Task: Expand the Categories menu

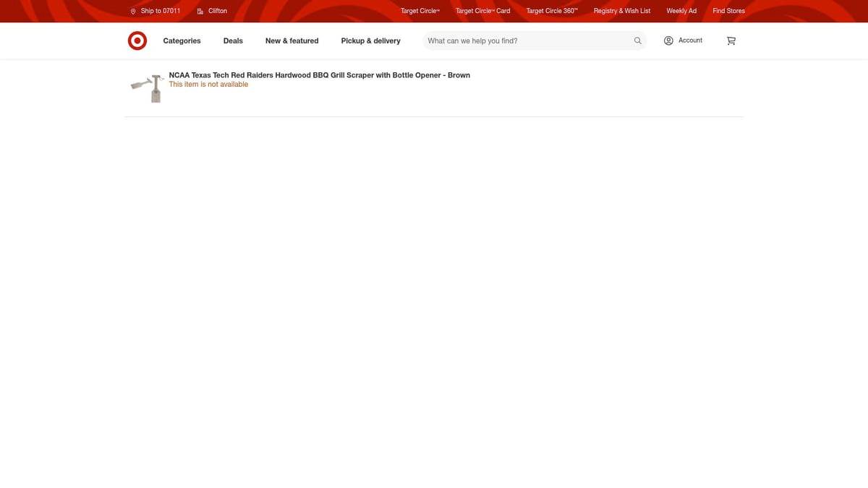Action: pos(182,41)
